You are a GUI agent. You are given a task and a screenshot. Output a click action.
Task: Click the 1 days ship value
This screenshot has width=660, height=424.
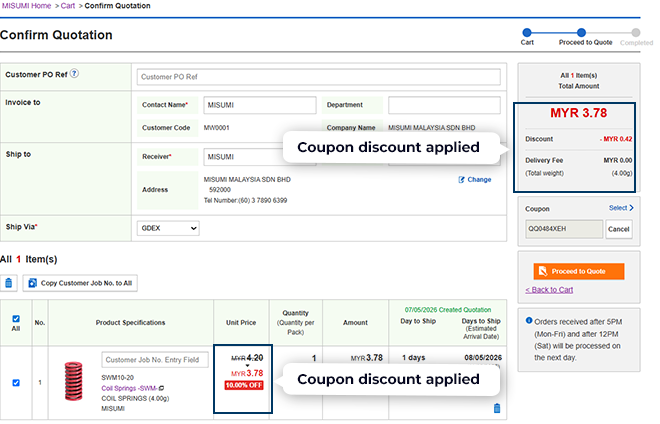[413, 357]
